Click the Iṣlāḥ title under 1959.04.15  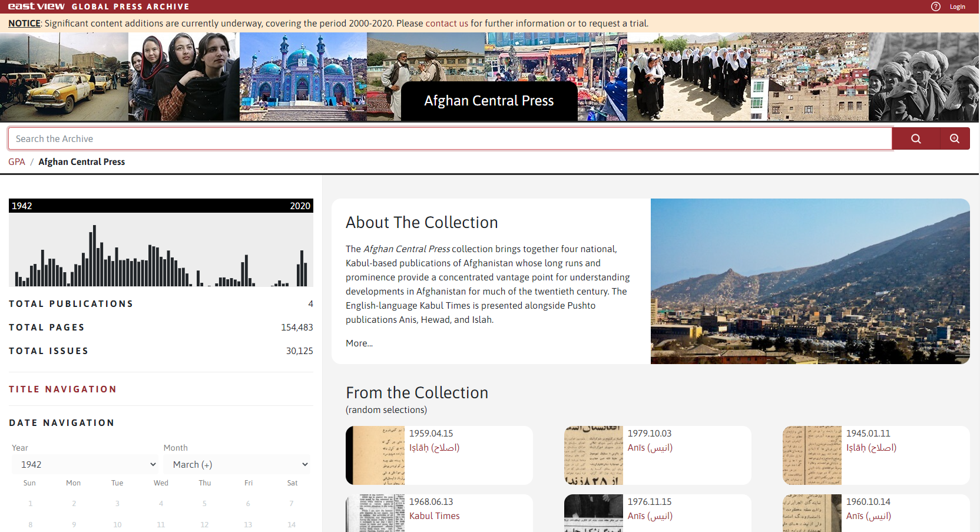(x=435, y=448)
